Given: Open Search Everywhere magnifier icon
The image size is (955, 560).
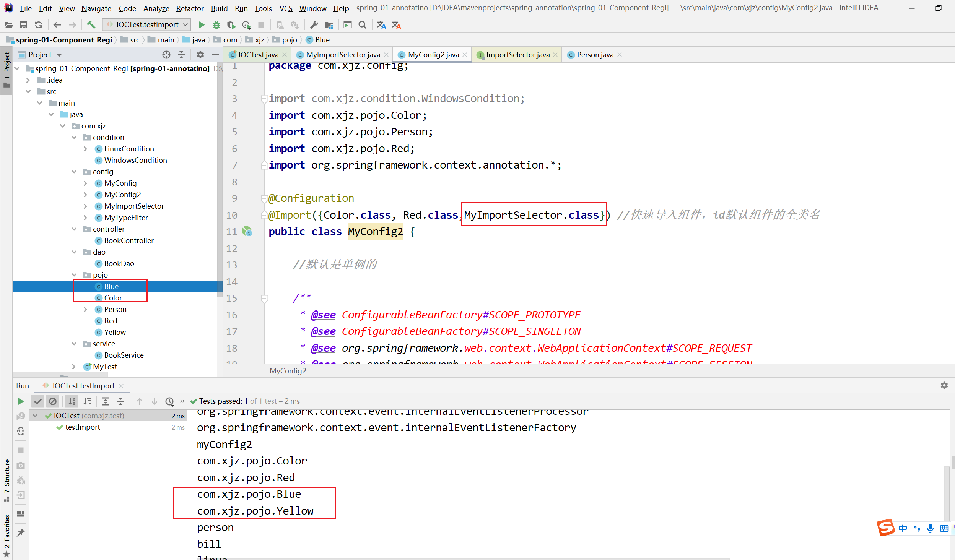Looking at the screenshot, I should (x=362, y=25).
